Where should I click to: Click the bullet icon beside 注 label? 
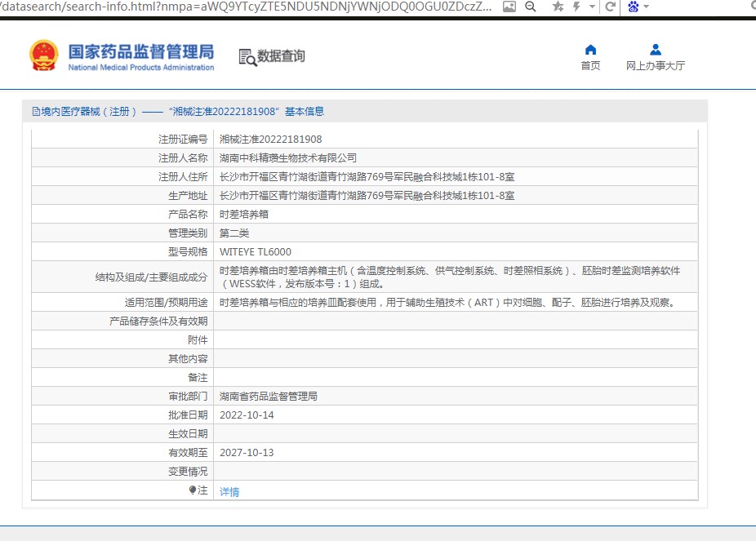pos(192,490)
